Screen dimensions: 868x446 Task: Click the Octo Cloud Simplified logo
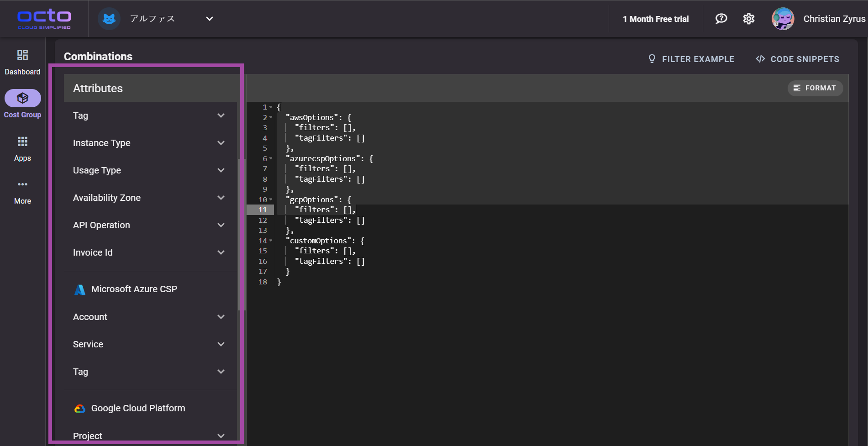click(44, 19)
